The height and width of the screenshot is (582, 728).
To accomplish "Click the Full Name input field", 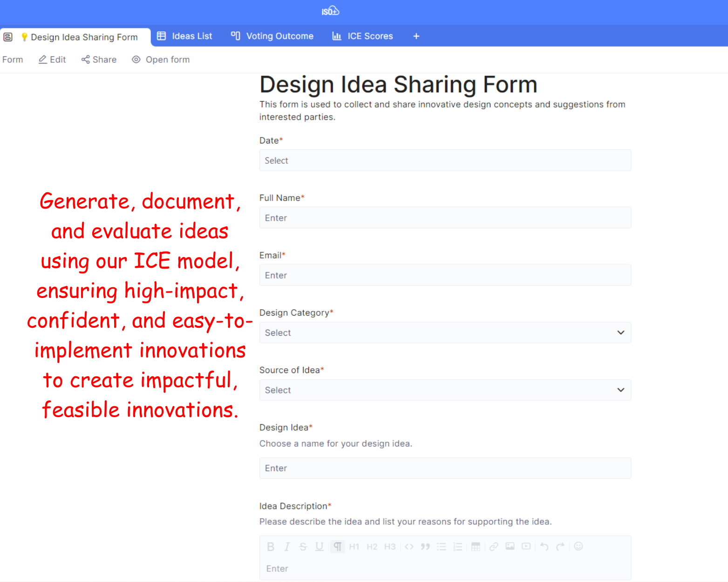I will click(445, 218).
